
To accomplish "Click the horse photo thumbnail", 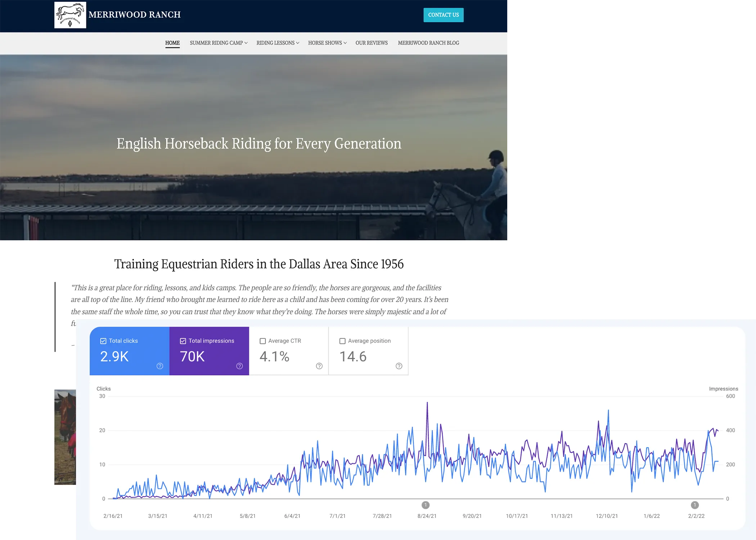I will click(x=65, y=437).
